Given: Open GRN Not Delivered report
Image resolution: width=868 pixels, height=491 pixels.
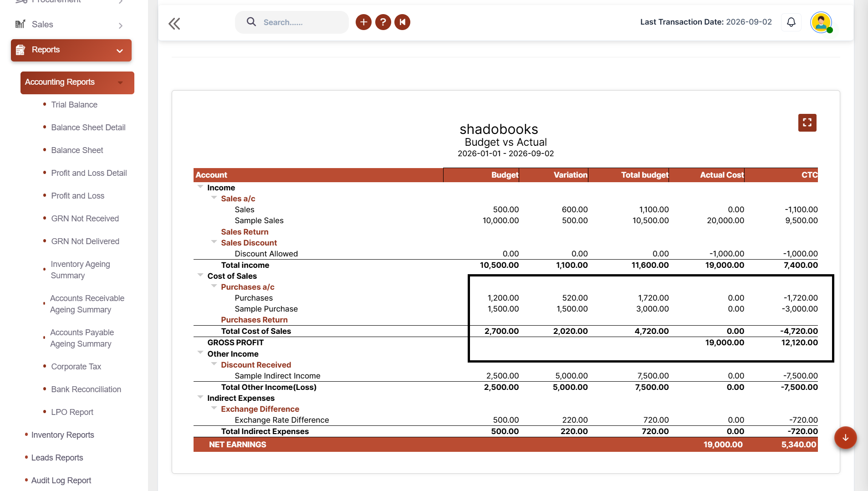Looking at the screenshot, I should pos(85,241).
